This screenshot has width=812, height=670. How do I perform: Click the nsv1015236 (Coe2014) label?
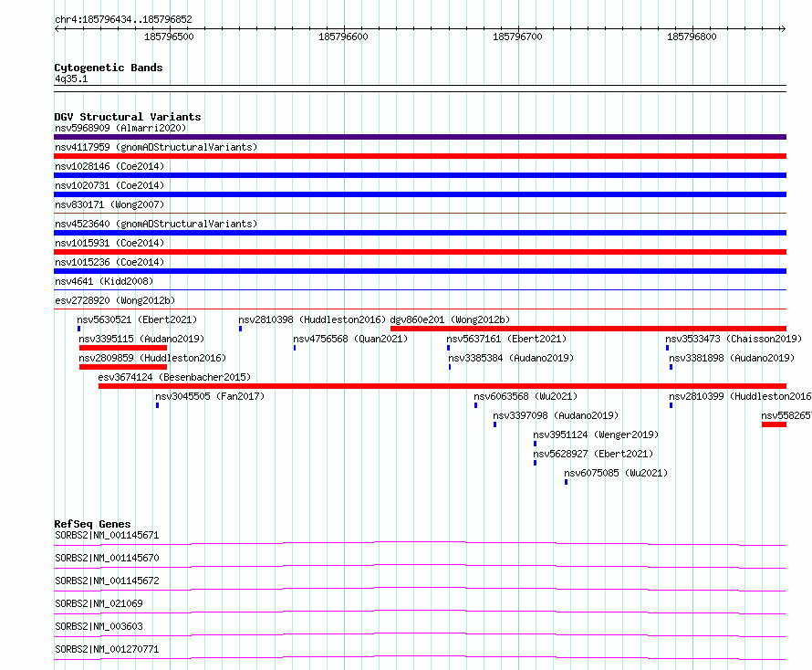tap(109, 262)
